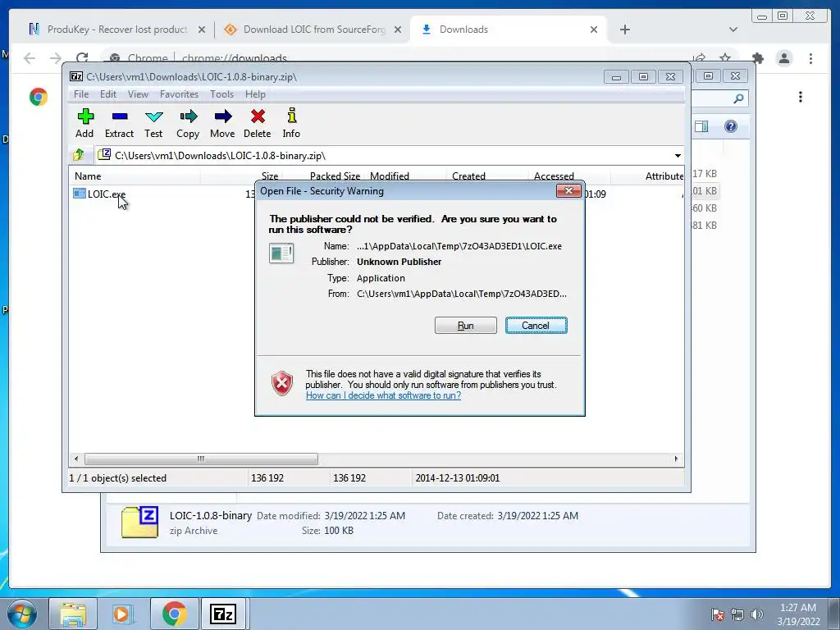The height and width of the screenshot is (630, 840).
Task: Open the View menu in 7-Zip
Action: click(x=138, y=94)
